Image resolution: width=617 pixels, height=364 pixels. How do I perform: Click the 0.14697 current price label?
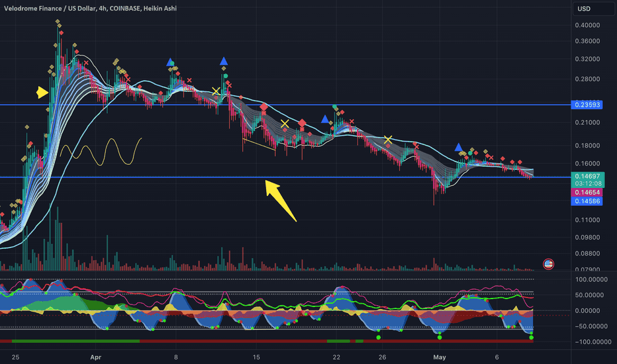587,176
